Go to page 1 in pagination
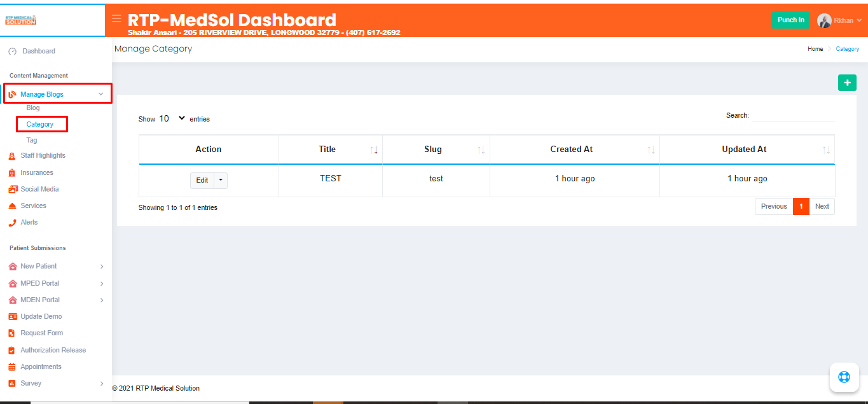The height and width of the screenshot is (404, 868). (801, 207)
